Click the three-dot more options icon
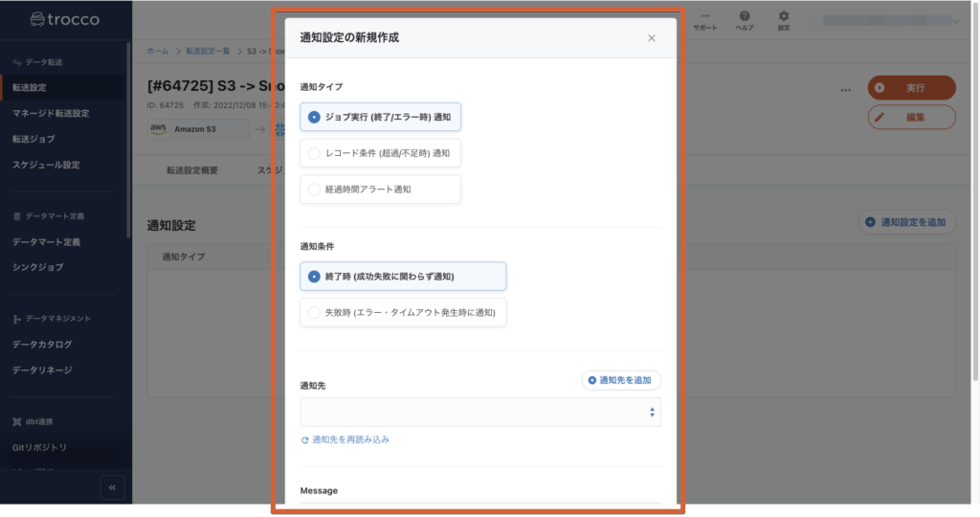 coord(845,90)
